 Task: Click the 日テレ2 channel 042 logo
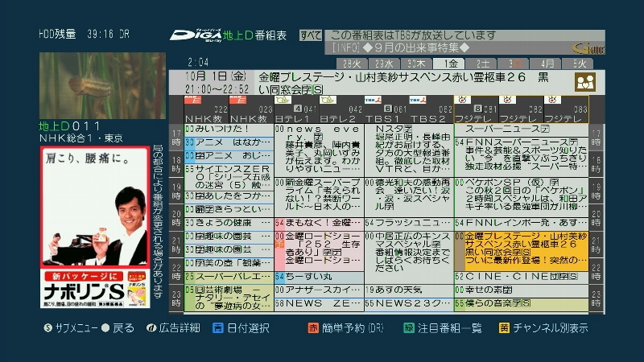pos(328,100)
